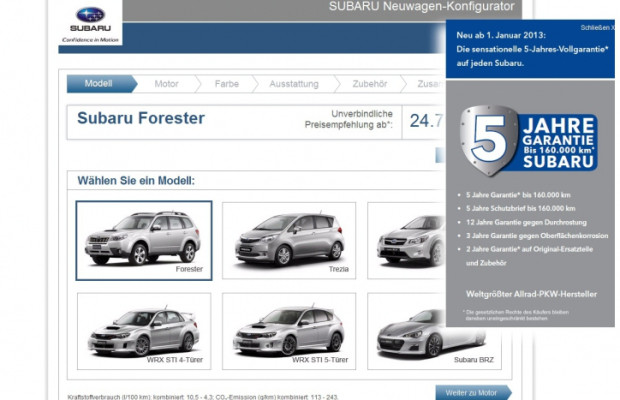
Task: Go to the Motor step tab
Action: pyautogui.click(x=166, y=84)
